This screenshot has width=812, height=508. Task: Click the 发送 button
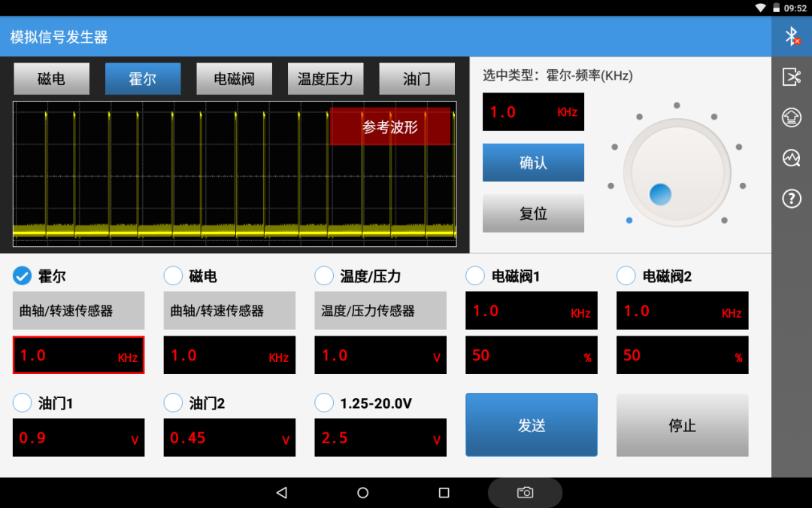pyautogui.click(x=532, y=425)
